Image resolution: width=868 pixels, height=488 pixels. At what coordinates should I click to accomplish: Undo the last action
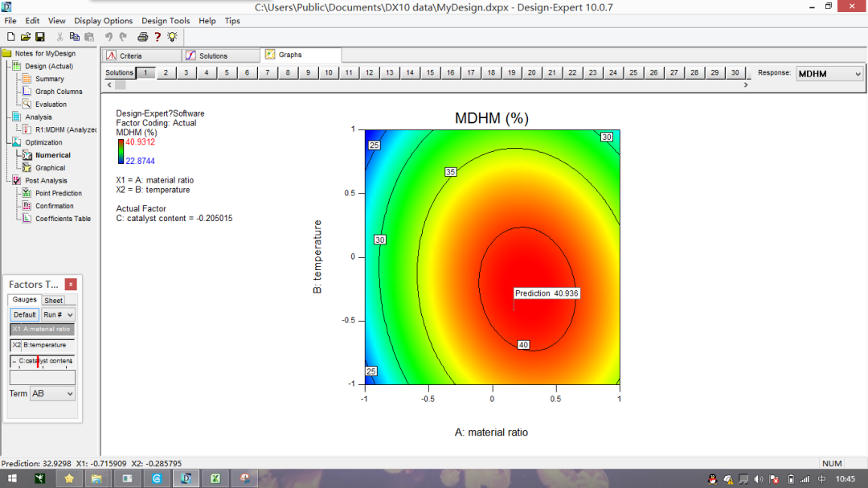(x=108, y=37)
